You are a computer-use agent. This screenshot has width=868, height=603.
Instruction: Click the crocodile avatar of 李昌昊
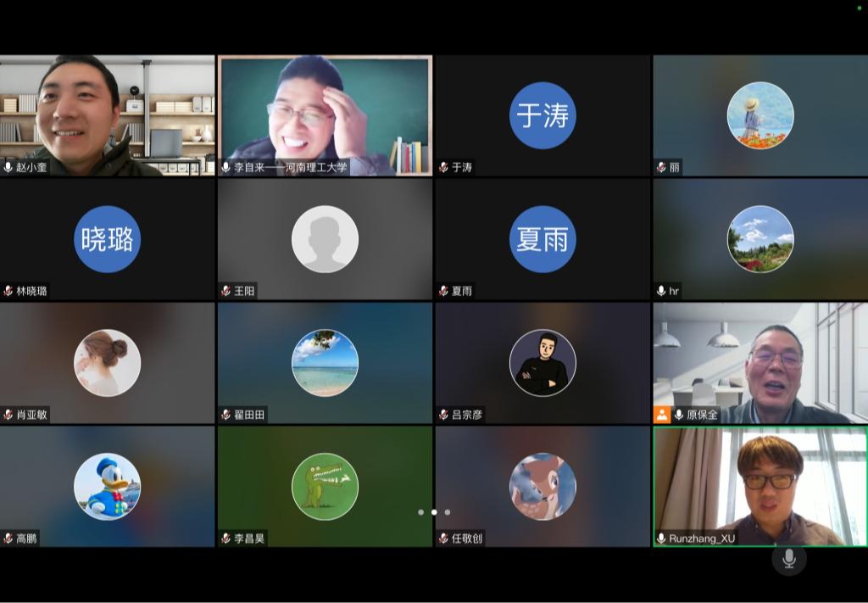click(x=325, y=487)
